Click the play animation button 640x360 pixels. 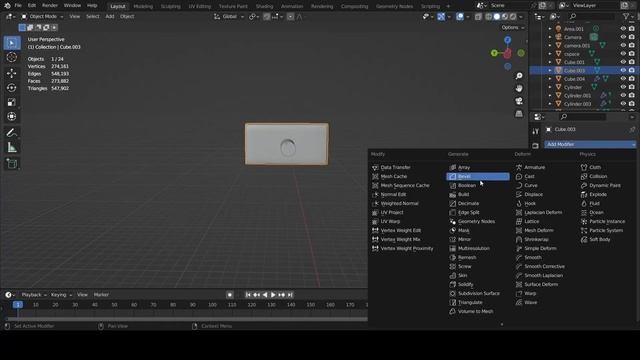pyautogui.click(x=273, y=295)
